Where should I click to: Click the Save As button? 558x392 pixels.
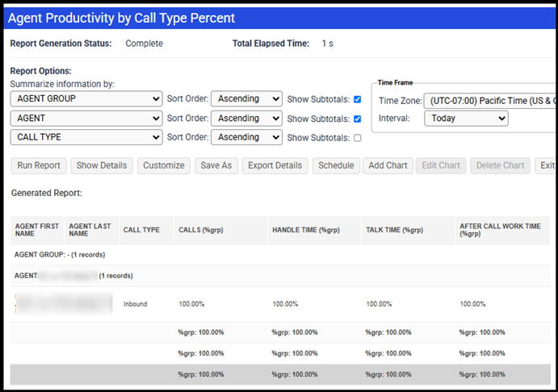216,165
